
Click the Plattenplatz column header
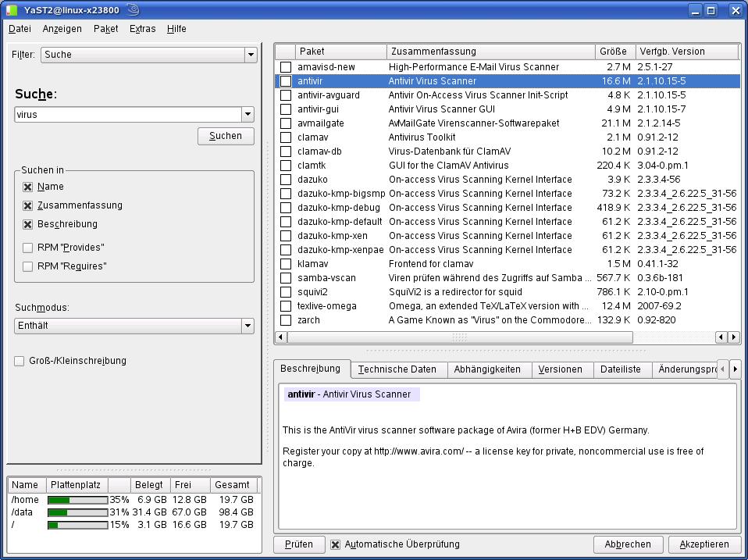pos(77,485)
